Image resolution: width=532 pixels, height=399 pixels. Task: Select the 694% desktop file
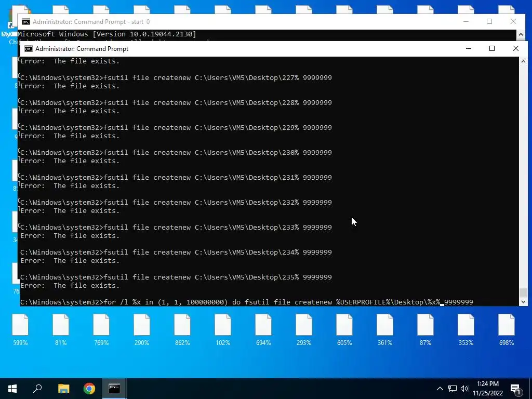click(263, 330)
